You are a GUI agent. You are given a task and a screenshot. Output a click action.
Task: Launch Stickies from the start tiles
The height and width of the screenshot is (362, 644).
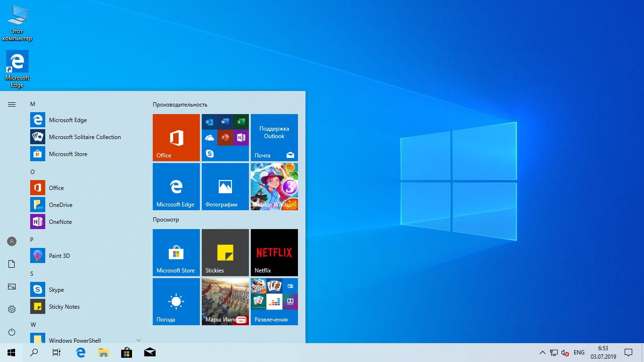click(x=225, y=252)
